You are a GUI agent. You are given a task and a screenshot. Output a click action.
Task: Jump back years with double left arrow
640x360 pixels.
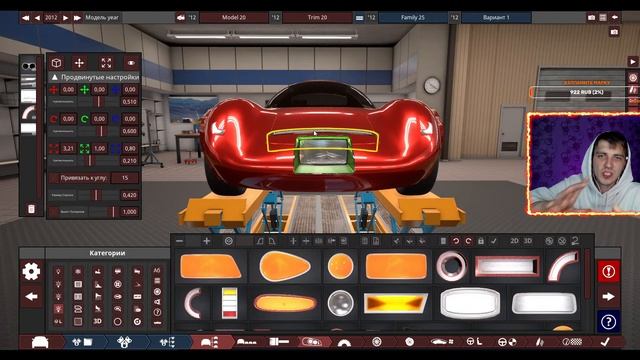(25, 18)
